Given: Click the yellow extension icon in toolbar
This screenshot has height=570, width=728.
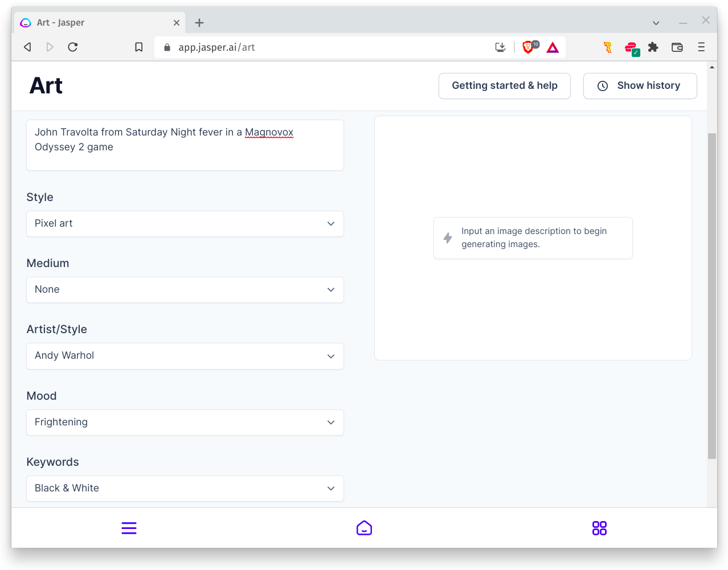Looking at the screenshot, I should coord(608,47).
